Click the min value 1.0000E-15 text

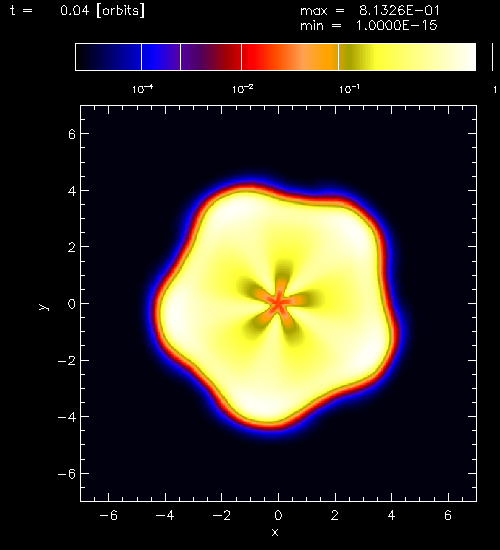(396, 25)
